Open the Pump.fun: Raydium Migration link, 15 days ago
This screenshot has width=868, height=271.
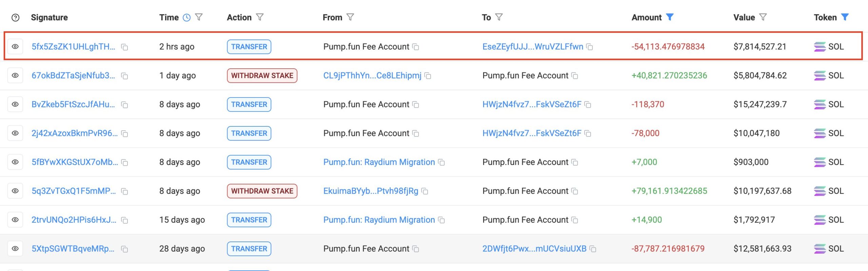pos(379,220)
